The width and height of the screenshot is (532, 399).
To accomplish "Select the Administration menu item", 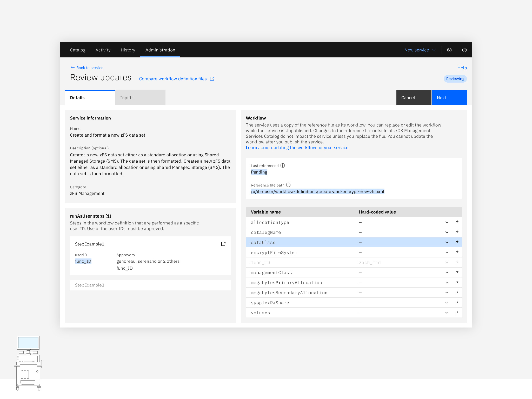I will pos(160,50).
